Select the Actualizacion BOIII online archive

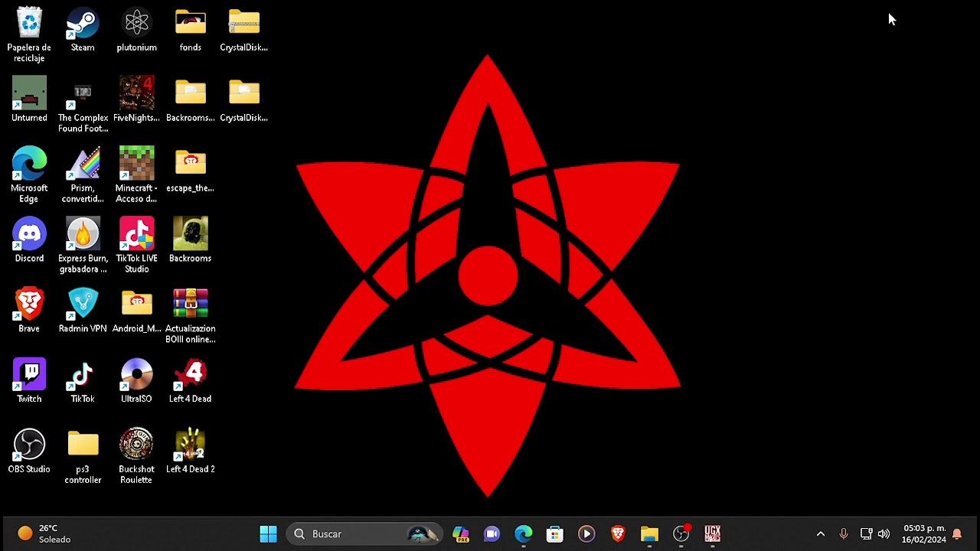click(190, 305)
